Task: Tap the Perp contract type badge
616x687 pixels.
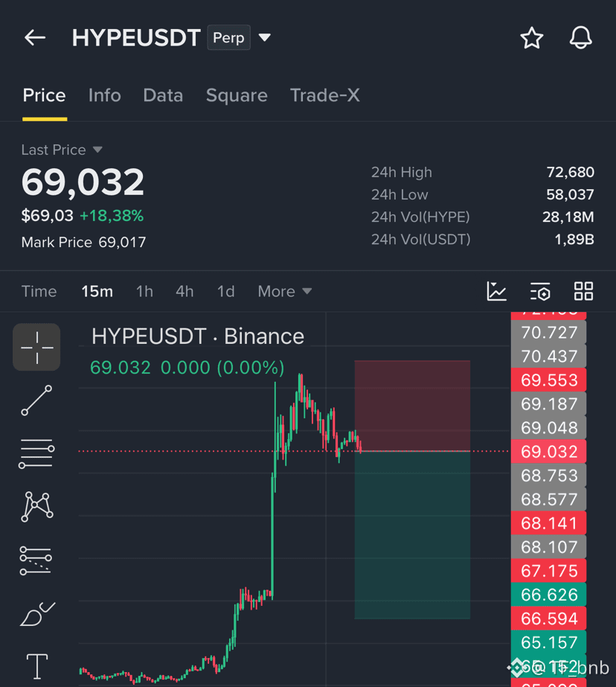Action: pos(228,38)
